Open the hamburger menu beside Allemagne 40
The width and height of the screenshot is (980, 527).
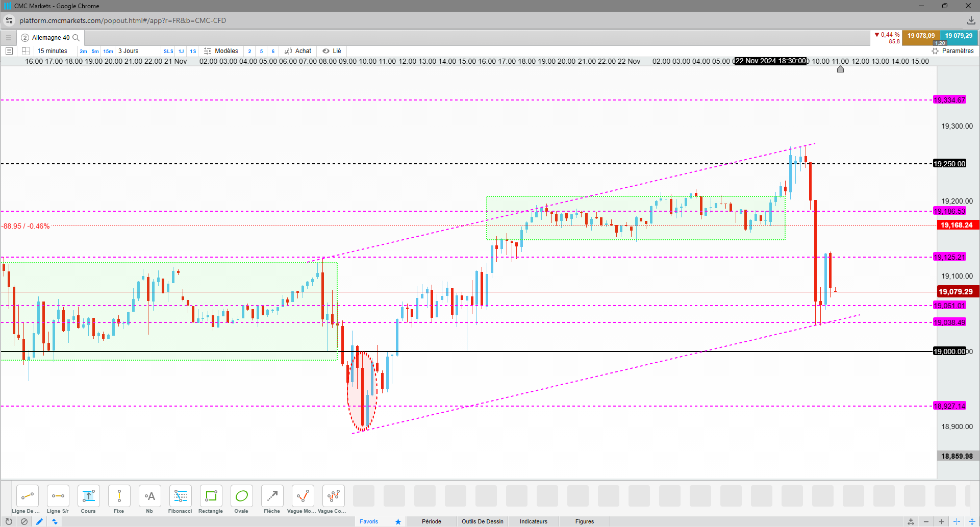pyautogui.click(x=9, y=38)
